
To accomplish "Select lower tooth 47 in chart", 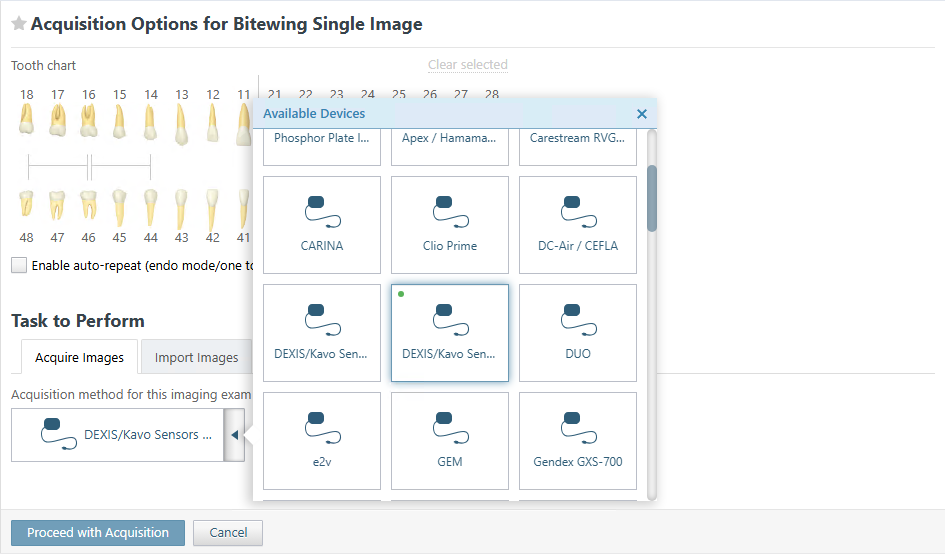I will pos(57,205).
